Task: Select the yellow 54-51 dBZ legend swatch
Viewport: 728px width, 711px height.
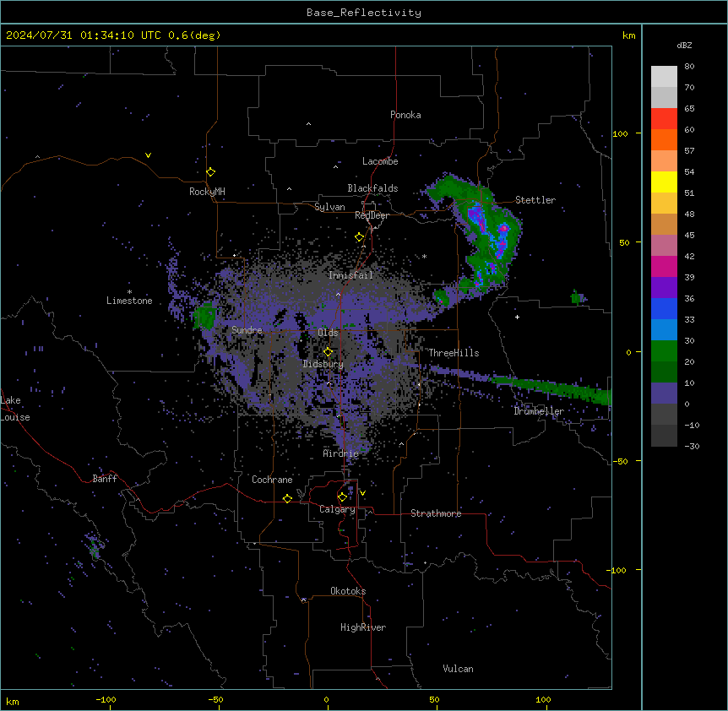Action: point(664,182)
